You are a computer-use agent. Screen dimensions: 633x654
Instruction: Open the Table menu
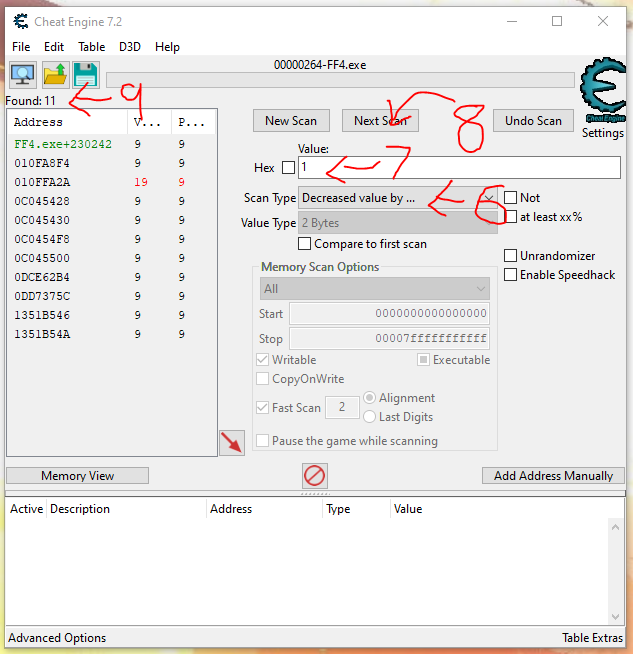(x=92, y=47)
